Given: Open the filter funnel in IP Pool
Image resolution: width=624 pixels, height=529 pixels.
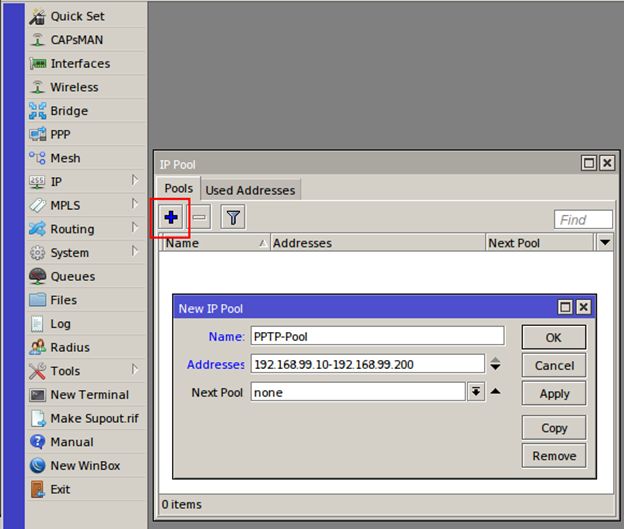Looking at the screenshot, I should pyautogui.click(x=233, y=217).
